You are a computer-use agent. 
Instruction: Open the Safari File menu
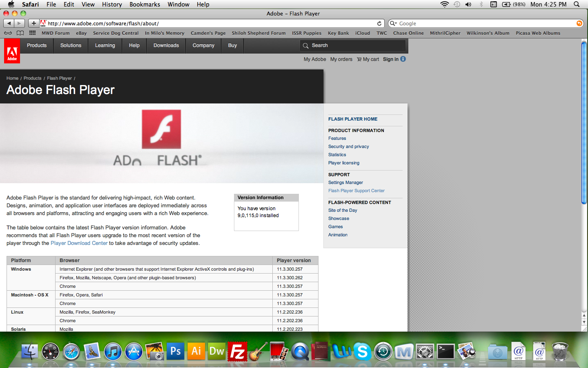tap(51, 4)
